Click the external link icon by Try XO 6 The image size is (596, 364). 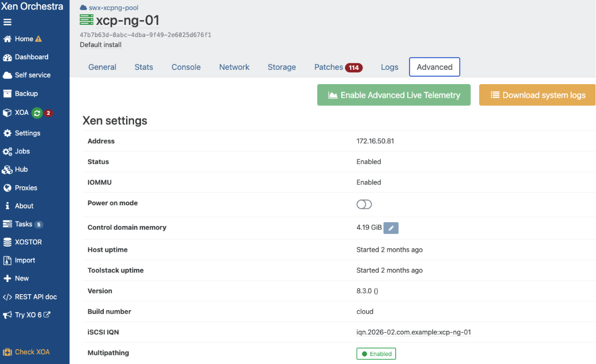(47, 315)
